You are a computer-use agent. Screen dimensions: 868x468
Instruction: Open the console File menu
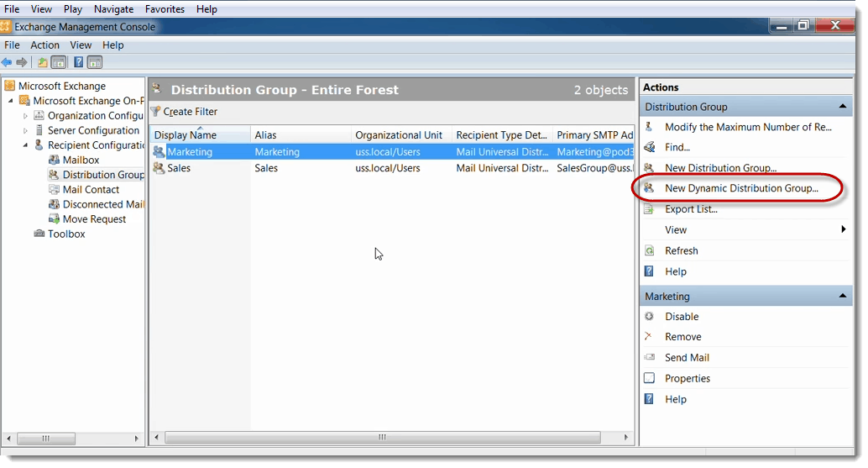[x=12, y=45]
